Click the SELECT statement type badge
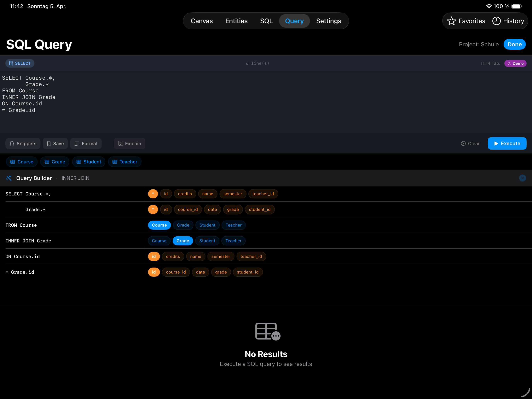The height and width of the screenshot is (399, 532). tap(20, 63)
